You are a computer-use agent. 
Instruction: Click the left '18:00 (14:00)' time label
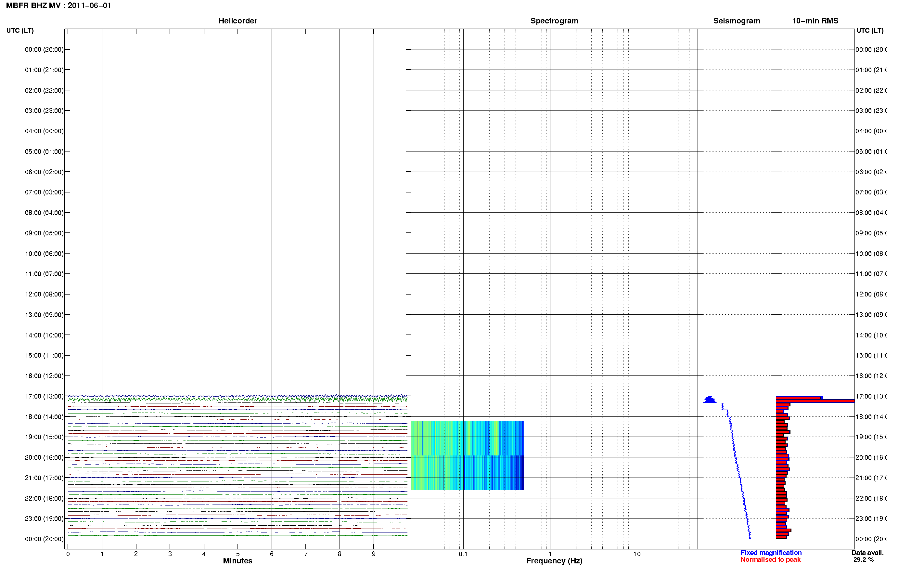44,417
